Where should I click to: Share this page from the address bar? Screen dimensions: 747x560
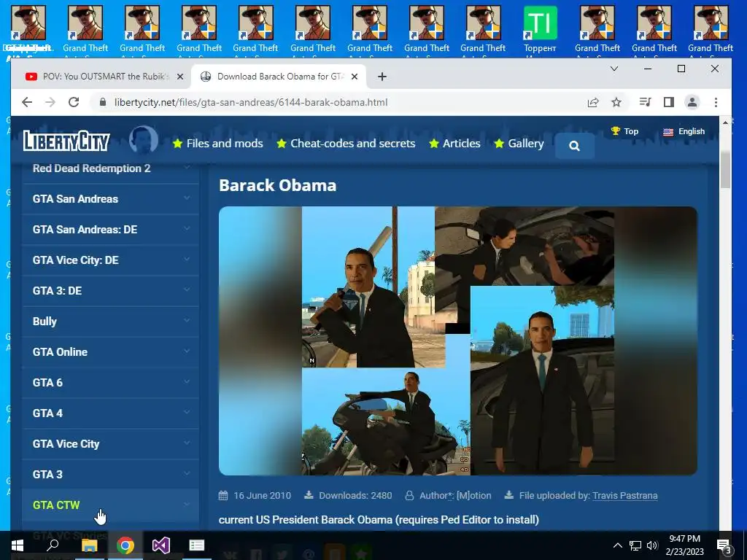click(593, 102)
